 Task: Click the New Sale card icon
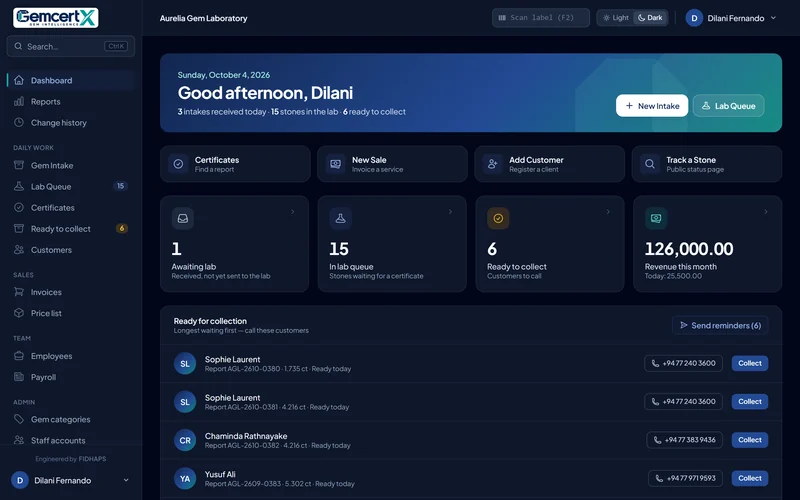click(x=335, y=164)
